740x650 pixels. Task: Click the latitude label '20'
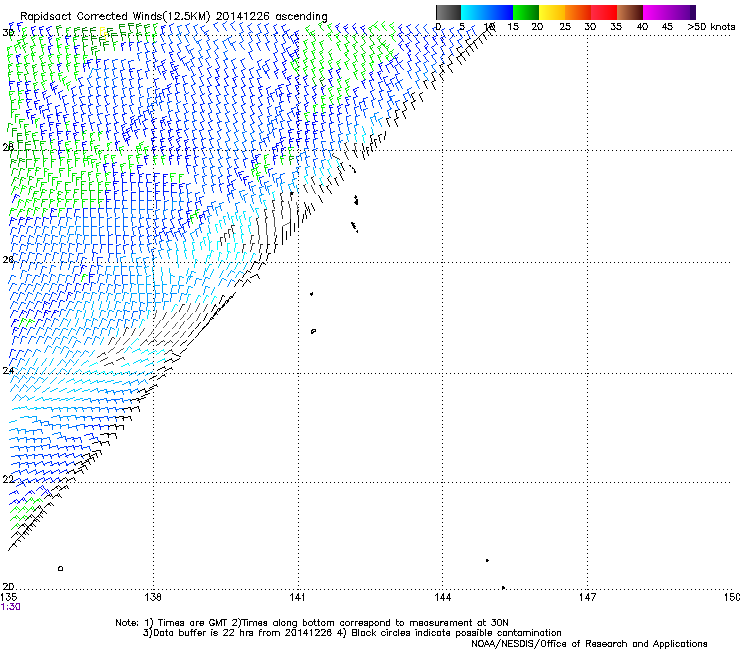pyautogui.click(x=8, y=586)
